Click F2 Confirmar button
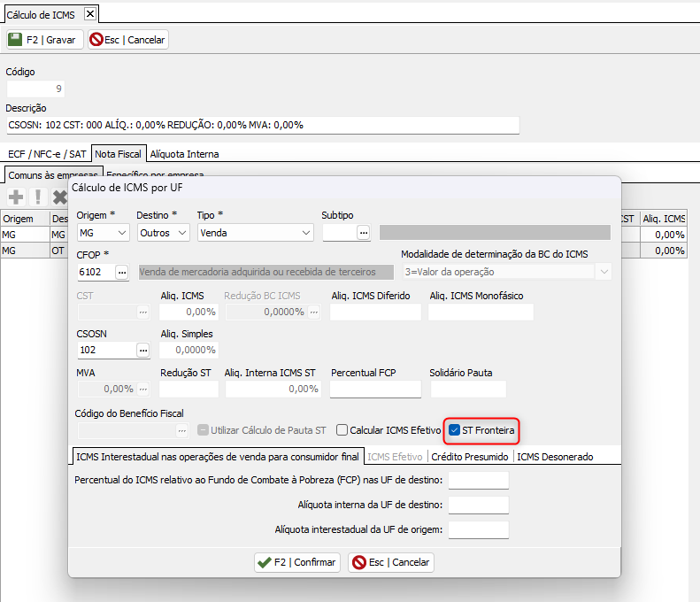Screen dimensions: 700x602 (x=297, y=562)
